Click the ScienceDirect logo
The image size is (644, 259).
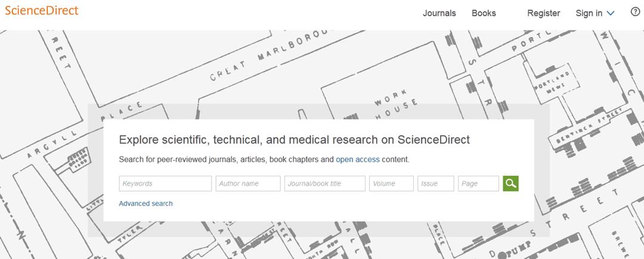coord(42,11)
